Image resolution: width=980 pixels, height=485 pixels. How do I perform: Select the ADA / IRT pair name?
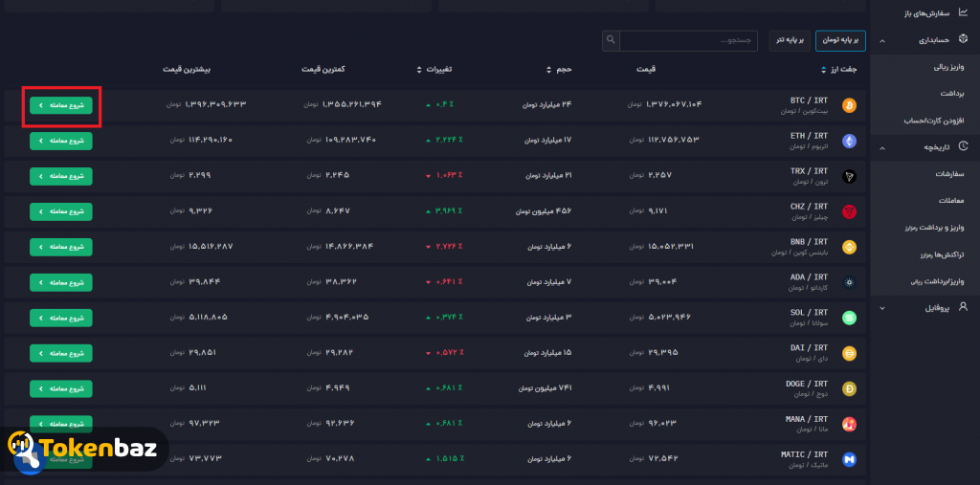tap(809, 276)
